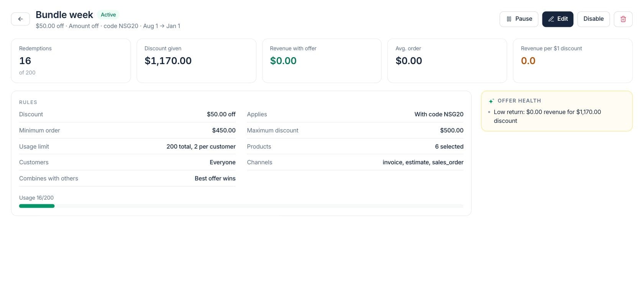Click the Best offer wins value

click(215, 178)
